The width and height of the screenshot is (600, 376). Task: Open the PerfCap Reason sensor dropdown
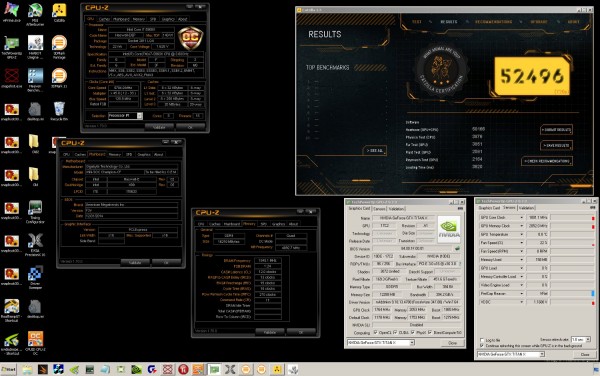pos(521,294)
